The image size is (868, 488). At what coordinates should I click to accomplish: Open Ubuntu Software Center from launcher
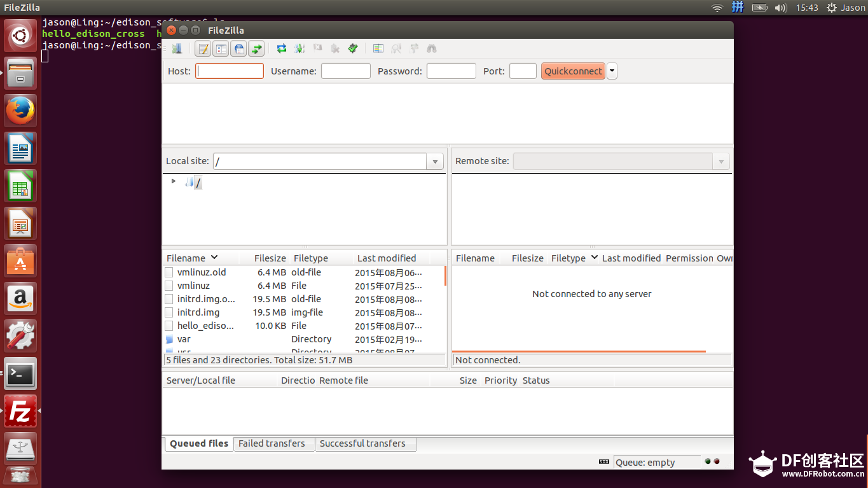pyautogui.click(x=21, y=261)
